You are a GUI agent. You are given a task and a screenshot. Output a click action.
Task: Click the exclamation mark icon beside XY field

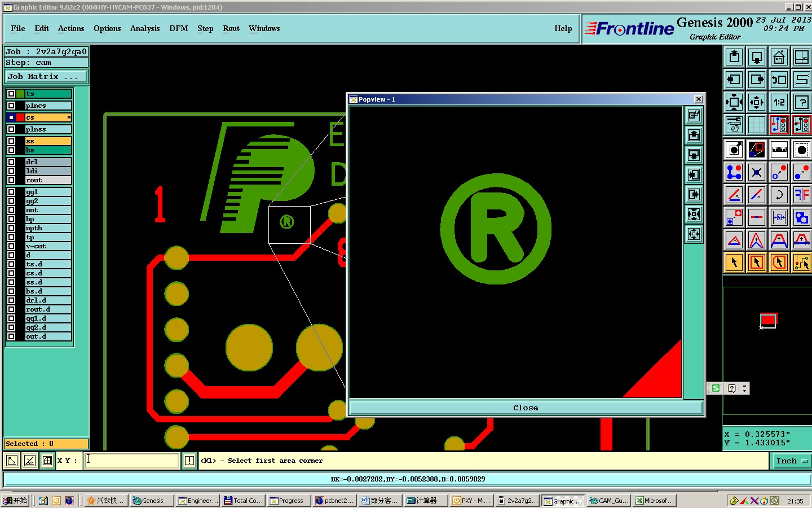[189, 461]
